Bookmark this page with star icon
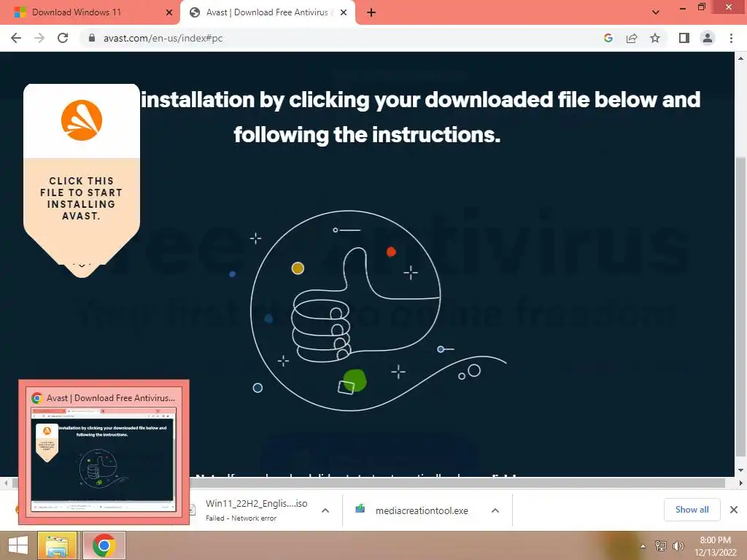The height and width of the screenshot is (560, 747). tap(655, 38)
